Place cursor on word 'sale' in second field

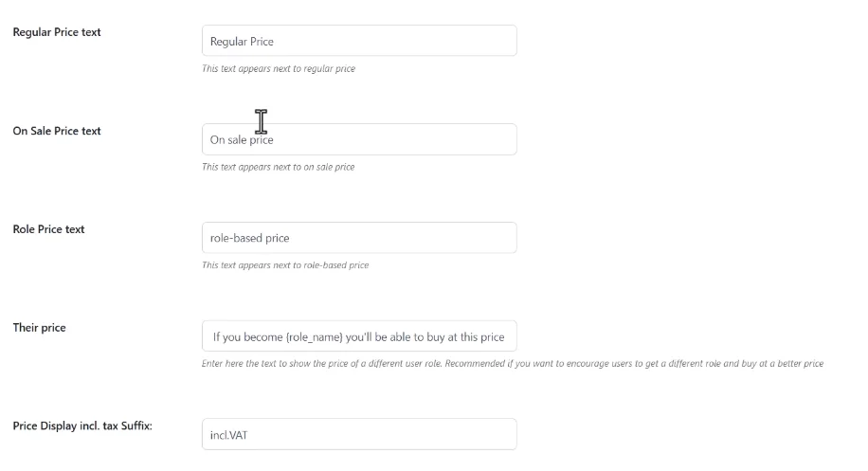[237, 140]
